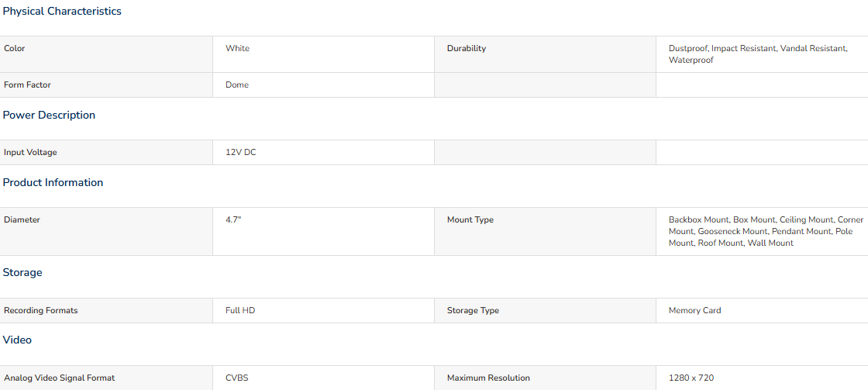Image resolution: width=868 pixels, height=390 pixels.
Task: Click the Input Voltage label
Action: coord(30,152)
